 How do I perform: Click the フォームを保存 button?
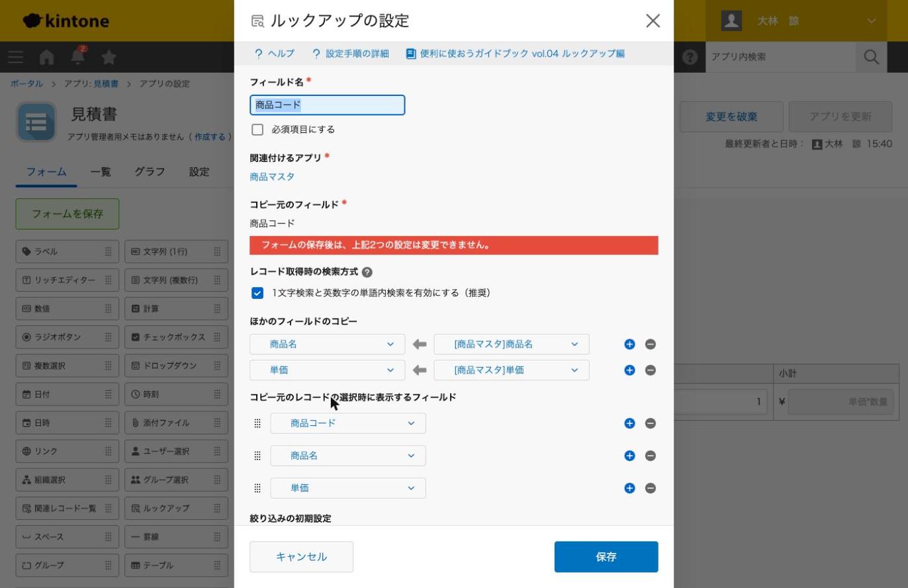68,214
